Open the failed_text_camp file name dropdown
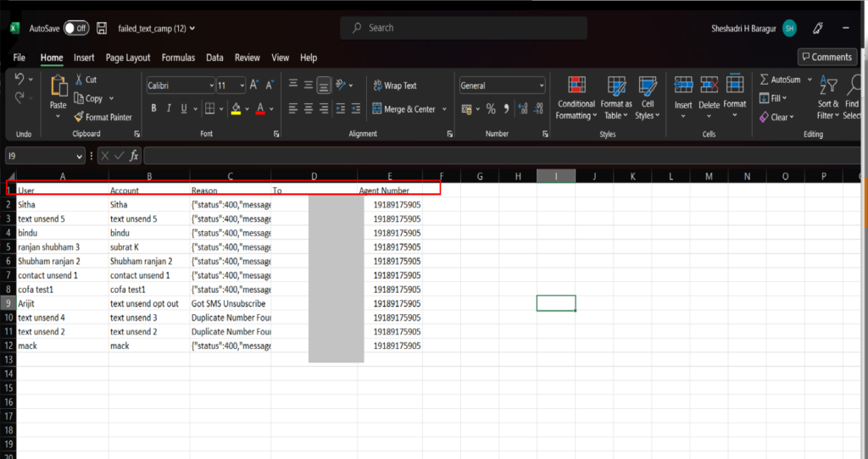 (x=157, y=28)
